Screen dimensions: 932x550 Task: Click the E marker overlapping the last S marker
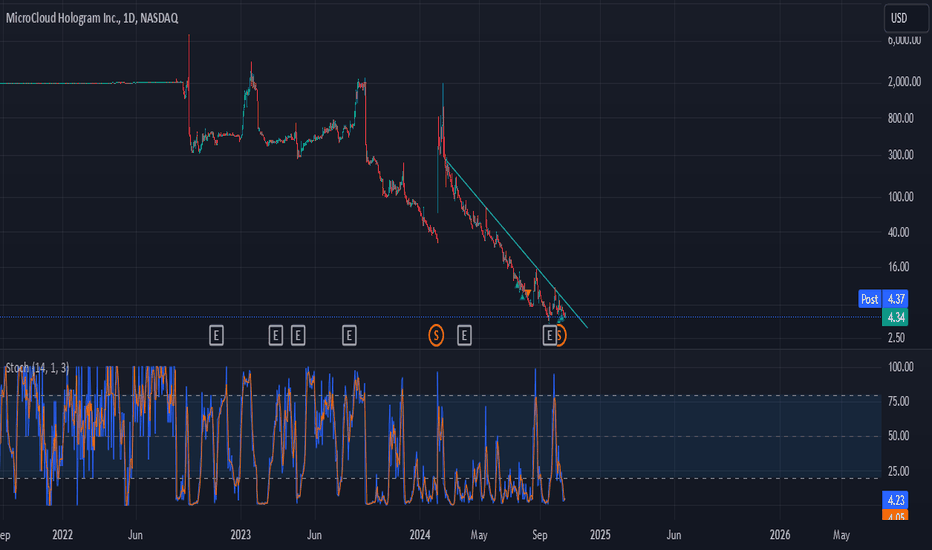point(549,336)
